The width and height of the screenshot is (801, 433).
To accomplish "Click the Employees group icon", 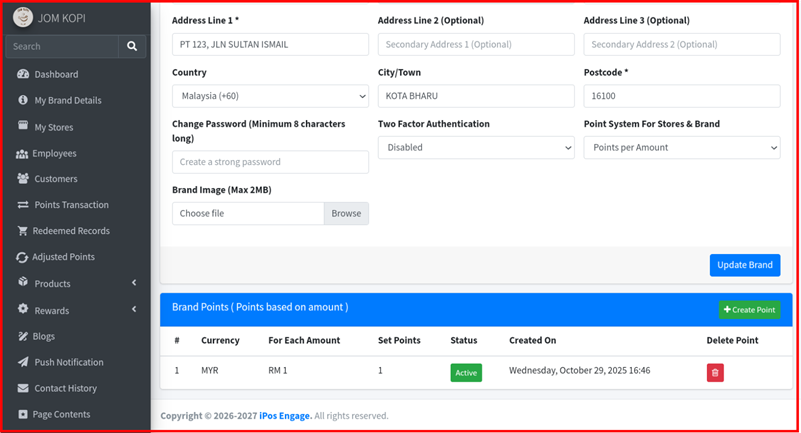I will [23, 153].
